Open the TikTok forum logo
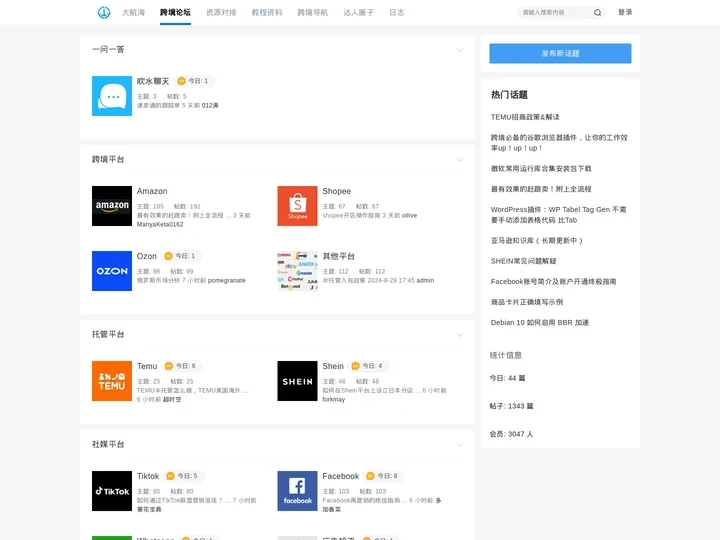This screenshot has width=720, height=540. tap(112, 491)
